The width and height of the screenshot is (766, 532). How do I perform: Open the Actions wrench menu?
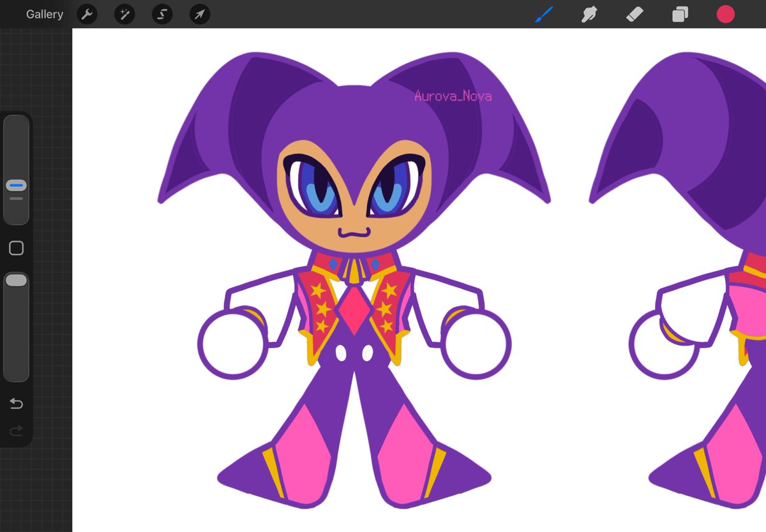tap(87, 14)
